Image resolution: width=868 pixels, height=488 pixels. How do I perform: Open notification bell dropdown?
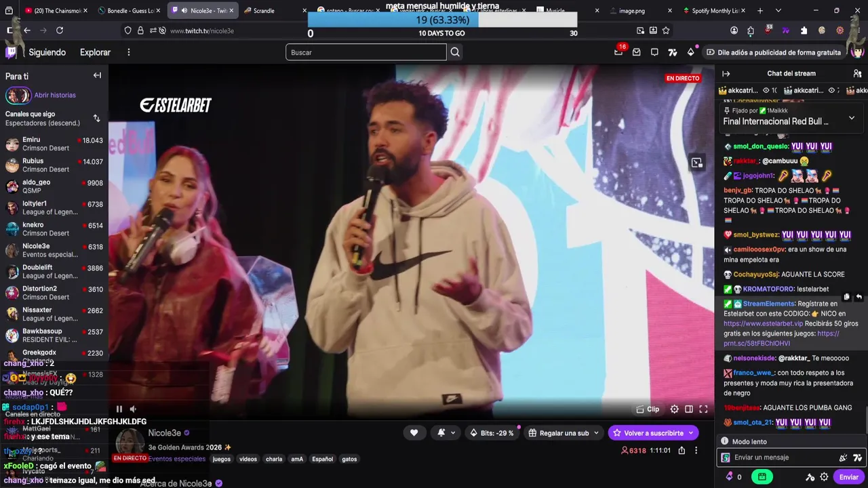coord(445,432)
